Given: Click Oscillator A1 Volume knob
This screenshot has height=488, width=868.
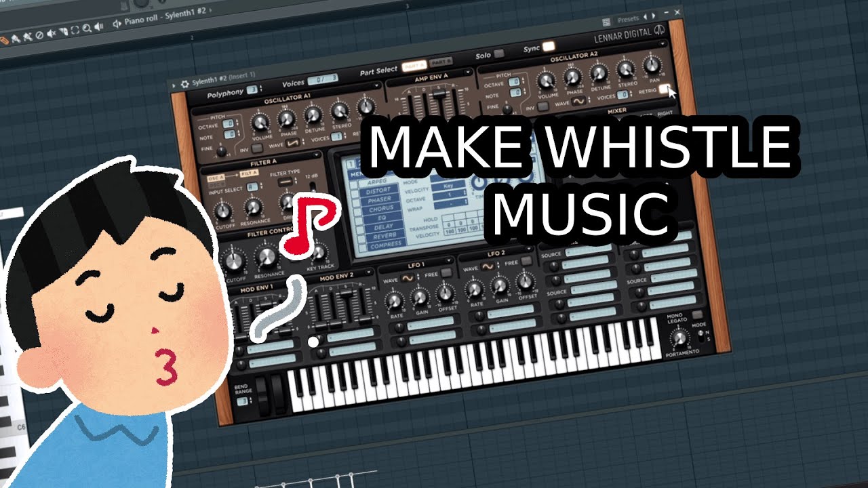Looking at the screenshot, I should [x=260, y=123].
